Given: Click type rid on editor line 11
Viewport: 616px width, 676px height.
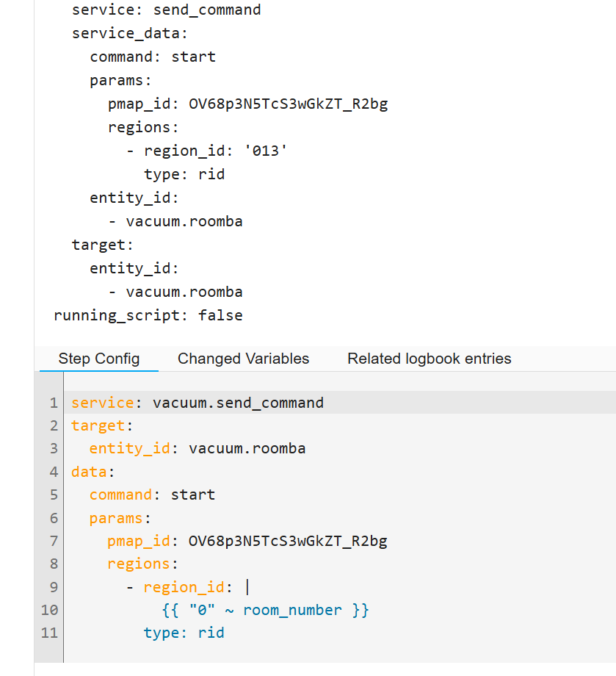Looking at the screenshot, I should tap(184, 633).
